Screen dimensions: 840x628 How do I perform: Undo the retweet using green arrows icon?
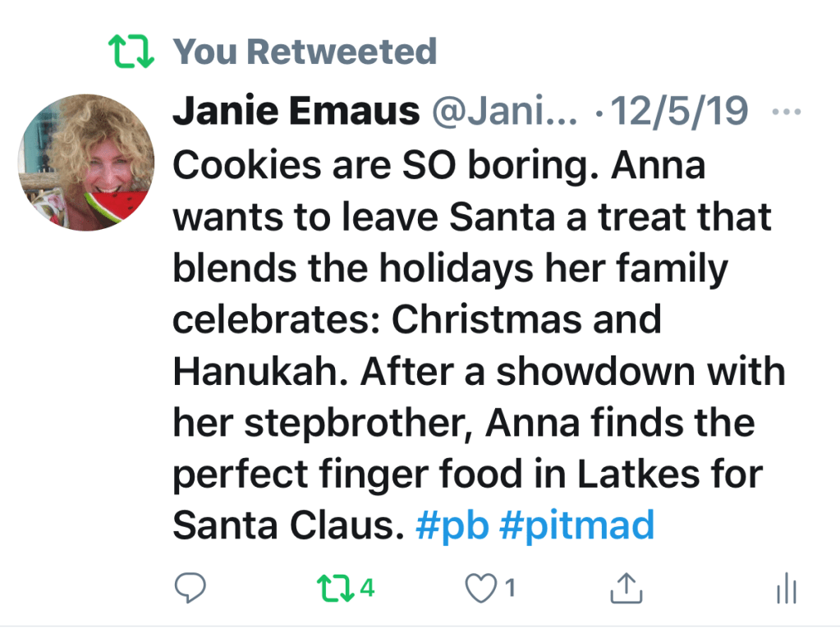(335, 587)
